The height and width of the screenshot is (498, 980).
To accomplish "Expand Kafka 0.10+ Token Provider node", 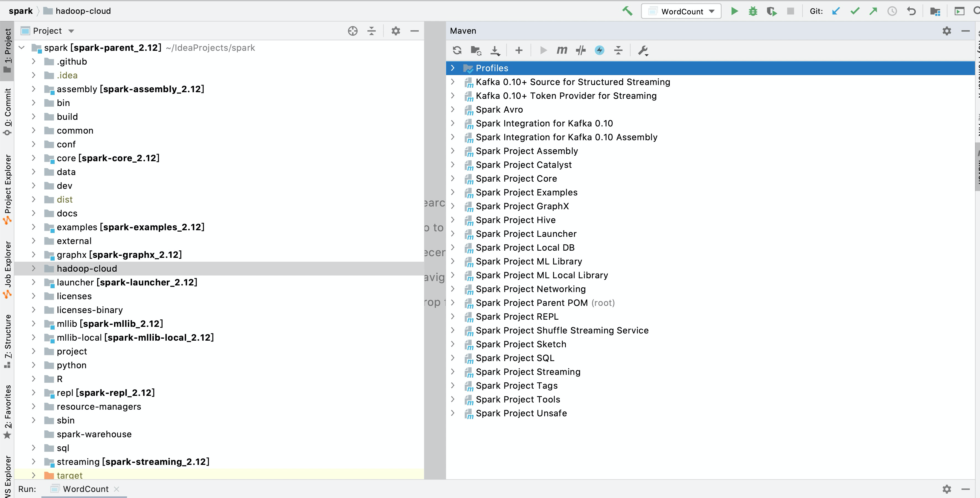I will pyautogui.click(x=453, y=96).
